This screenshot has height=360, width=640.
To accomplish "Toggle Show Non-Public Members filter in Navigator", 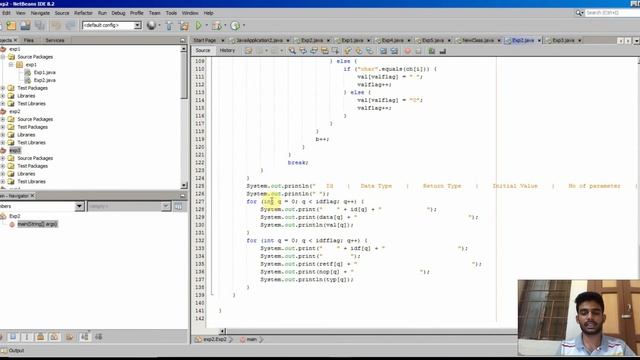I will point(40,337).
